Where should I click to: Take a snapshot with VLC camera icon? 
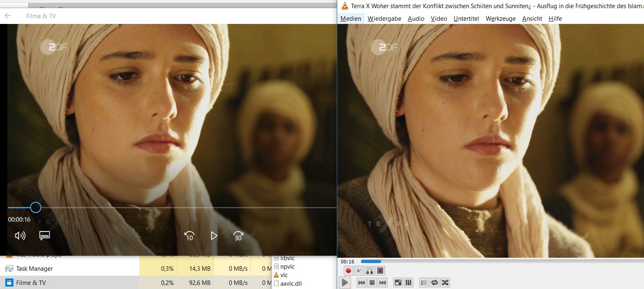(x=359, y=271)
